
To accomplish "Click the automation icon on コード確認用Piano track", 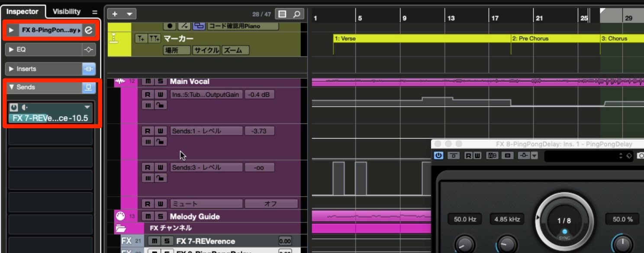I will point(184,26).
